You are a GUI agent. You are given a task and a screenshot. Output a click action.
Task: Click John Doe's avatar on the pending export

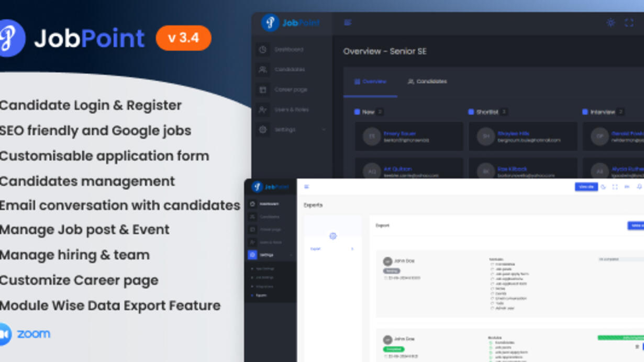pyautogui.click(x=387, y=261)
